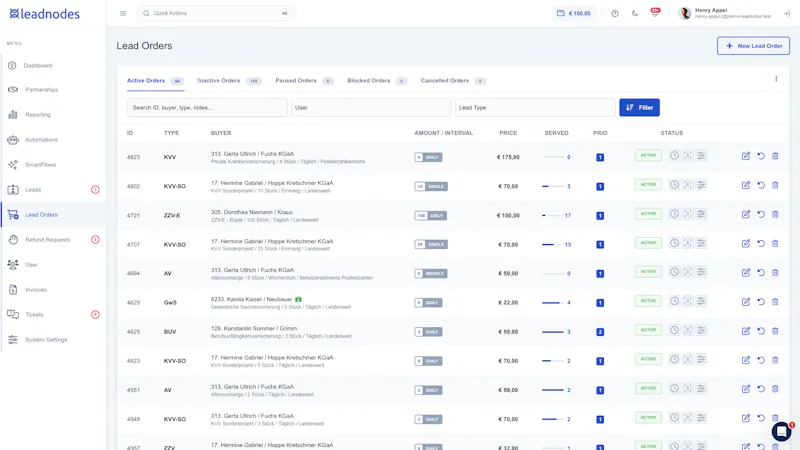The width and height of the screenshot is (800, 450).
Task: Open settings sliders icon for order 4802
Action: tap(702, 185)
